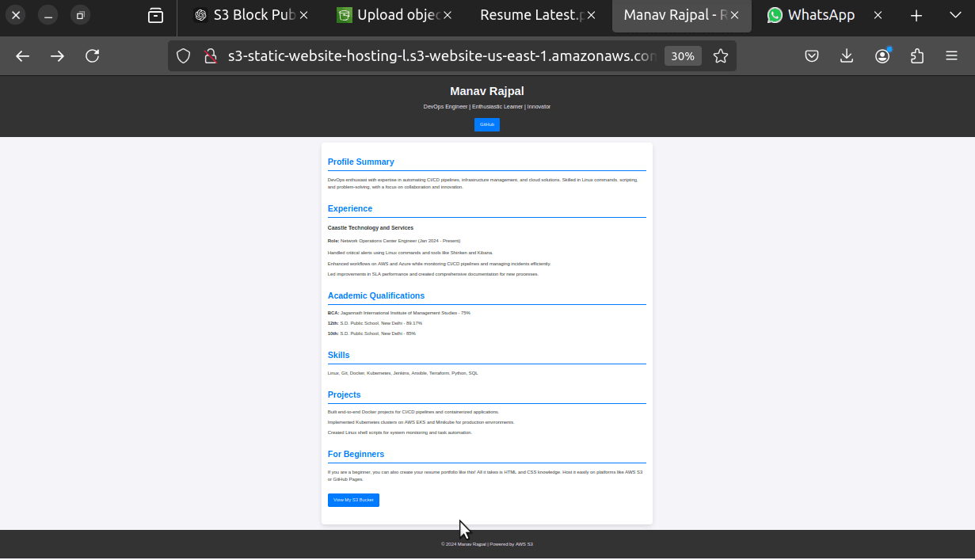975x560 pixels.
Task: Open a new tab with plus button
Action: (916, 15)
